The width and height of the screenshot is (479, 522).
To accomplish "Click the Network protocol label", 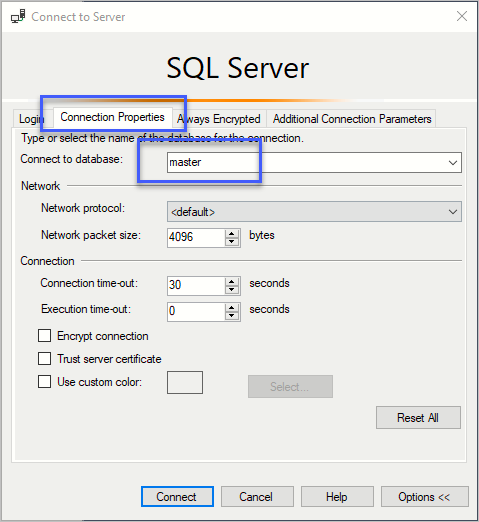I will click(x=83, y=208).
